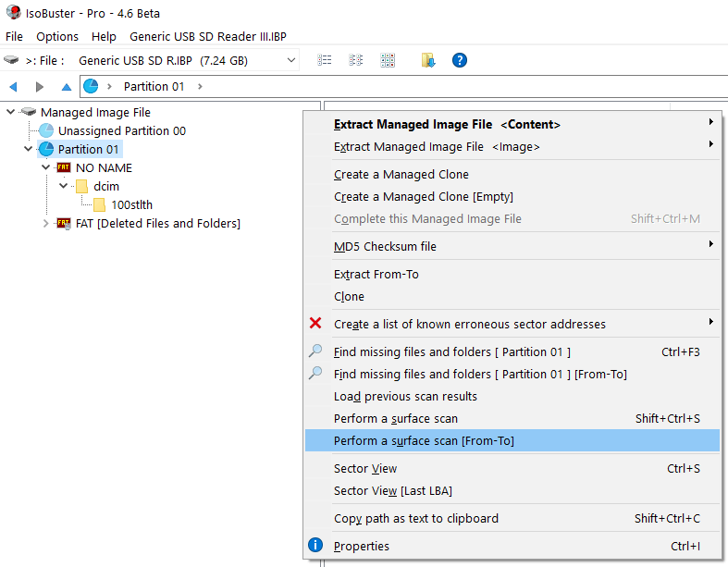Expand the MD5 Checksum file submenu arrow
This screenshot has height=567, width=728.
click(710, 244)
